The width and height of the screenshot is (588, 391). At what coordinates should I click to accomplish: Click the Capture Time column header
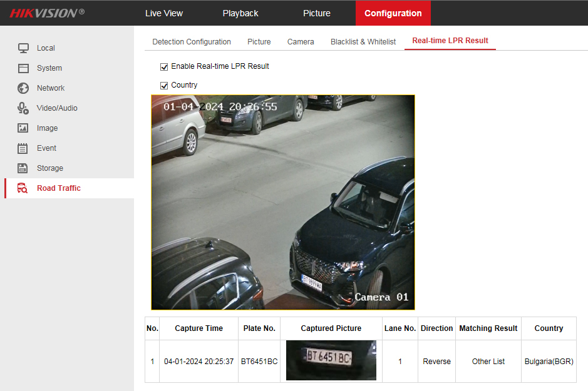199,328
